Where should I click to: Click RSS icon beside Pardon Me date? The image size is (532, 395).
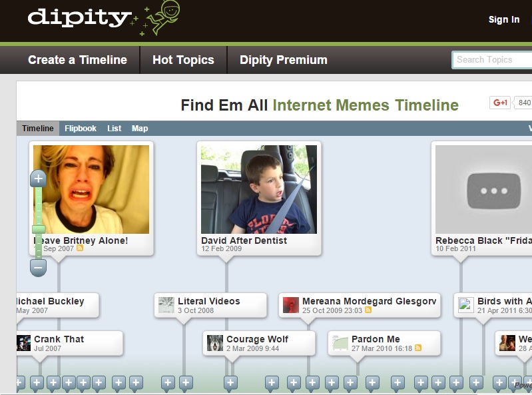(x=418, y=348)
